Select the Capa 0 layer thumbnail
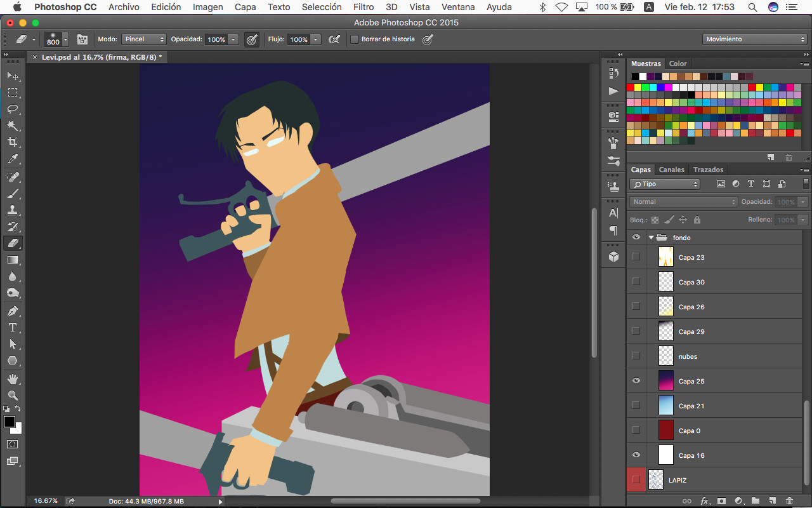This screenshot has height=508, width=812. pos(665,431)
